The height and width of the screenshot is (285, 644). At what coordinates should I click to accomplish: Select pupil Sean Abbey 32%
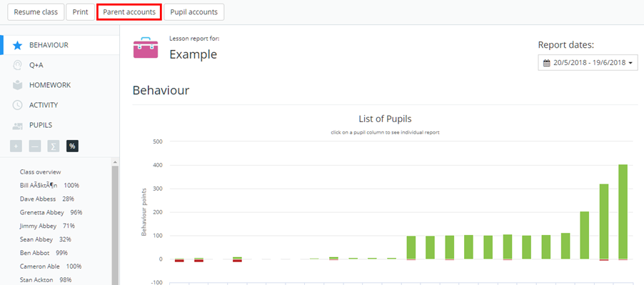[x=46, y=239]
